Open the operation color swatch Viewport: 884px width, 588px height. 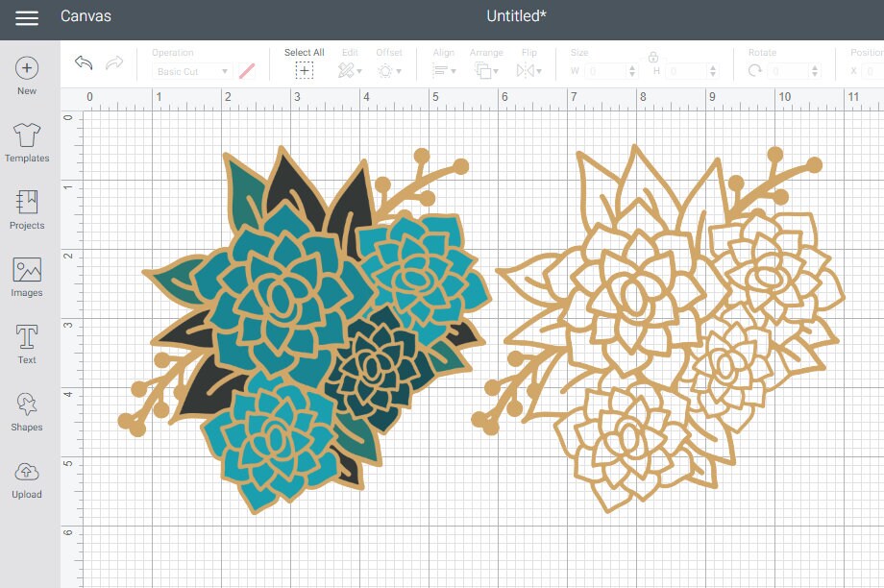(x=247, y=71)
